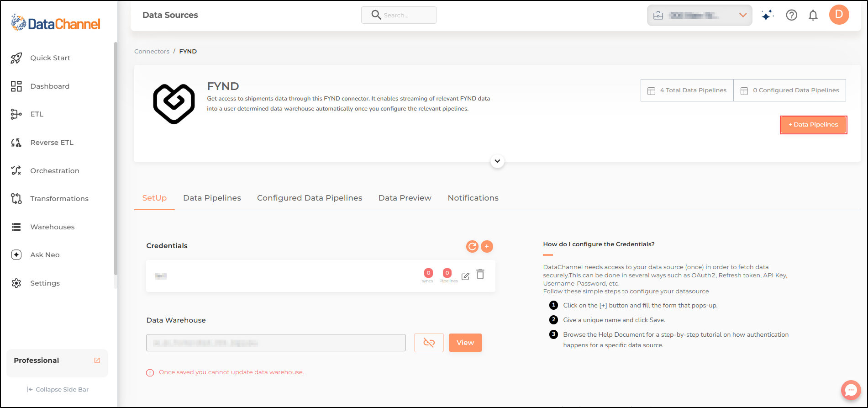
Task: Delete the credential using trash icon
Action: click(x=480, y=275)
